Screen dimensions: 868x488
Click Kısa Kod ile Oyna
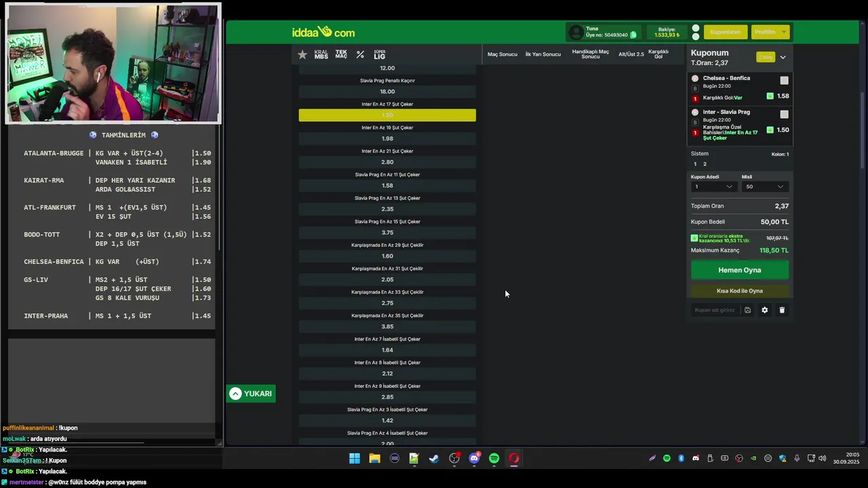tap(740, 291)
